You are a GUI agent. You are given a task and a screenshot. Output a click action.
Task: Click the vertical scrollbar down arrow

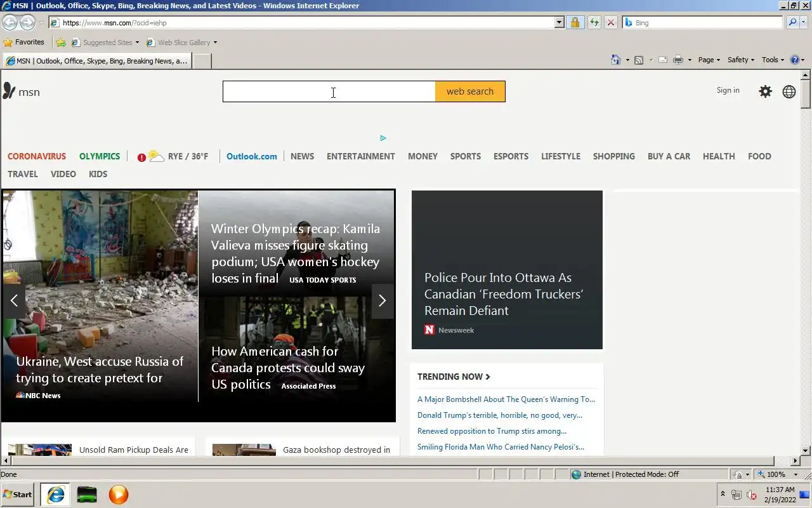pyautogui.click(x=806, y=450)
